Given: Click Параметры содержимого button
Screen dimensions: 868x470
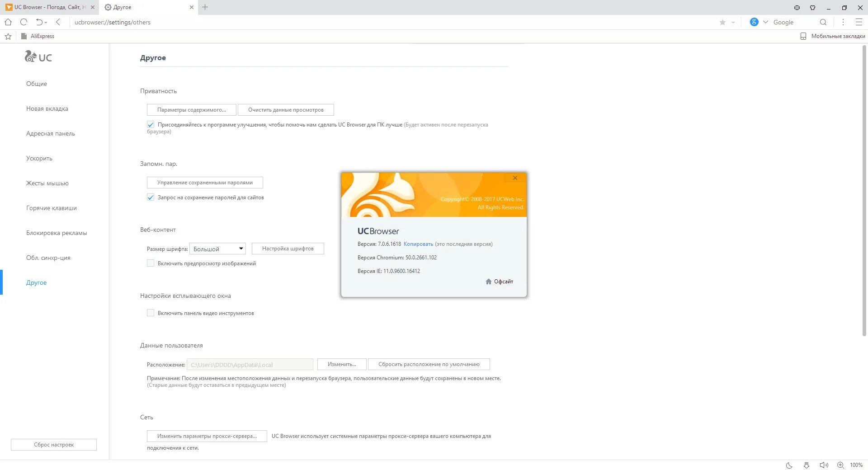Looking at the screenshot, I should [192, 110].
